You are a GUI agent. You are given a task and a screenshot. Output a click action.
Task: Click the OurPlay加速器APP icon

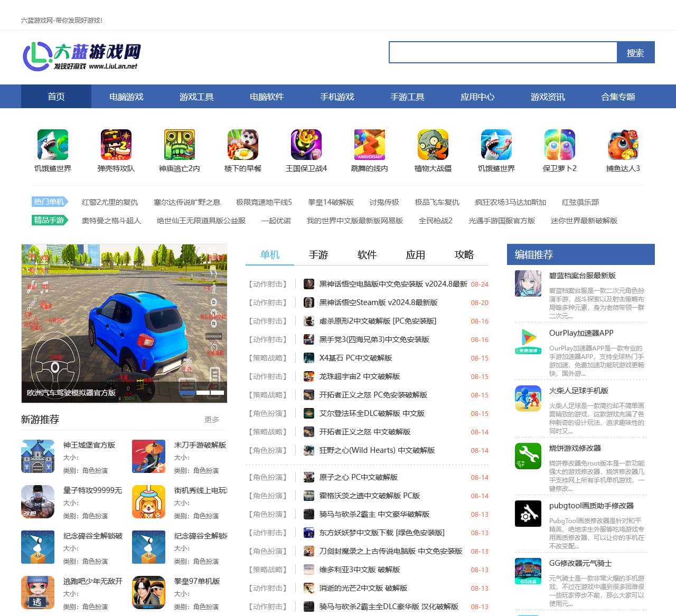tap(528, 342)
